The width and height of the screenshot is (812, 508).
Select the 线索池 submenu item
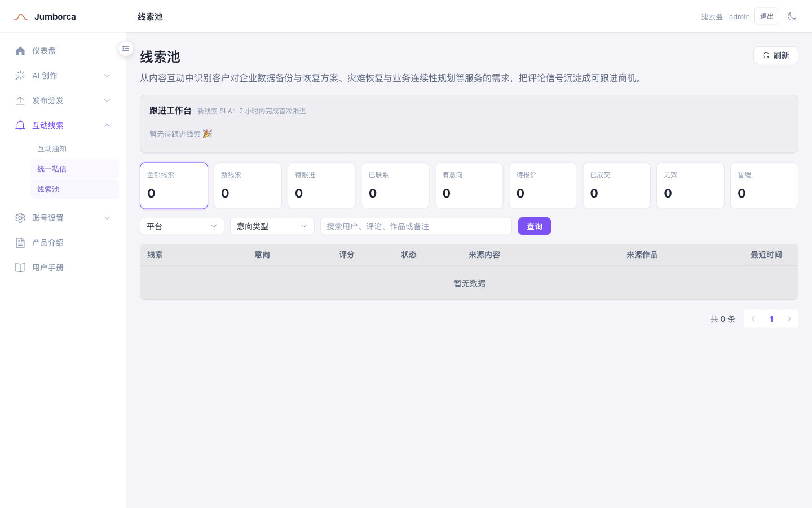(x=74, y=189)
